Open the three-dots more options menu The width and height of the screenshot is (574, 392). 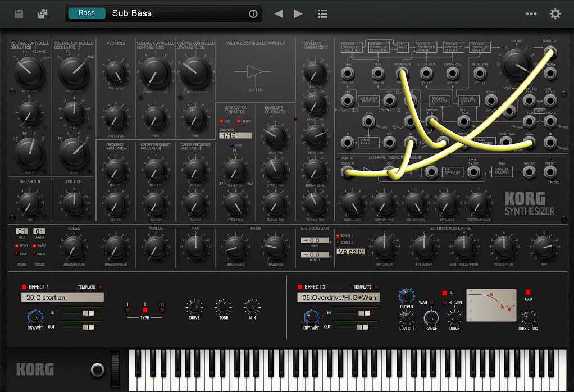531,14
